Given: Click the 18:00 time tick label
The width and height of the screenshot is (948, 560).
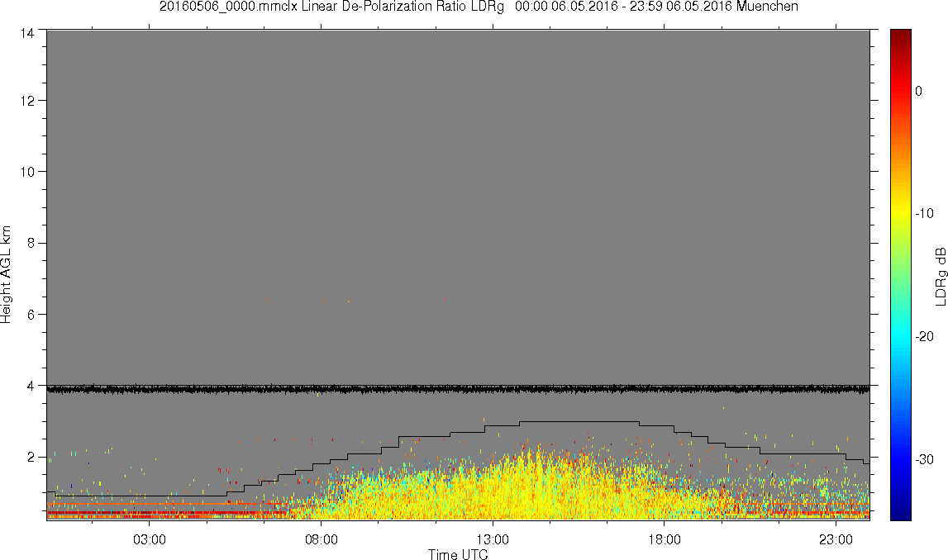Looking at the screenshot, I should pos(665,539).
